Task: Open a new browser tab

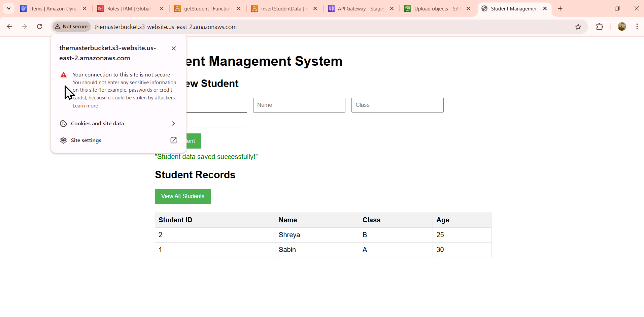Action: 560,8
